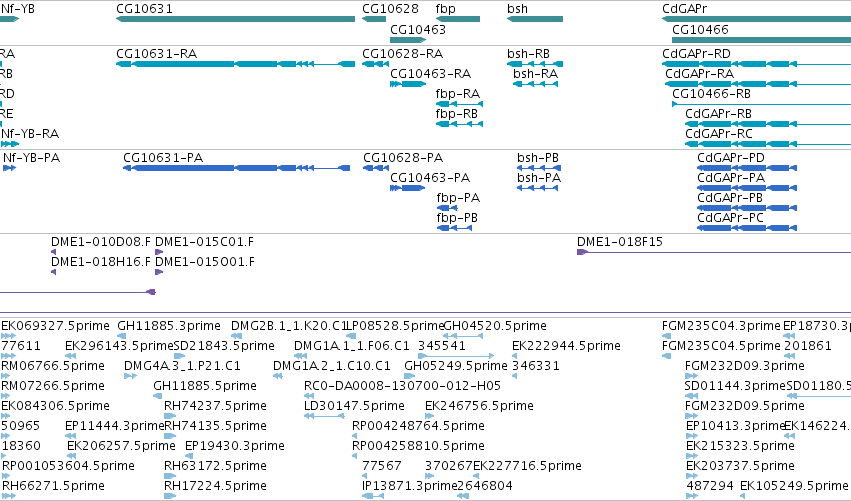Select transcript label "CdGAPr-RB"
Image resolution: width=851 pixels, height=501 pixels.
pos(718,114)
